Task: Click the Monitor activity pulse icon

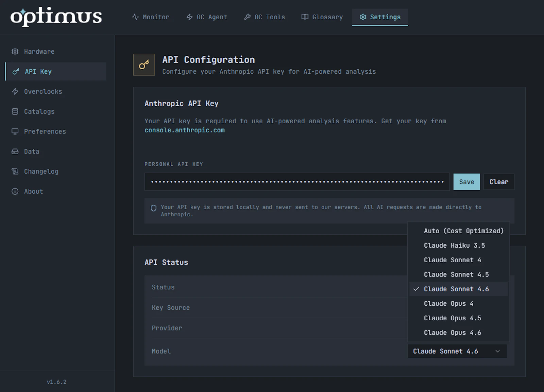Action: point(135,17)
